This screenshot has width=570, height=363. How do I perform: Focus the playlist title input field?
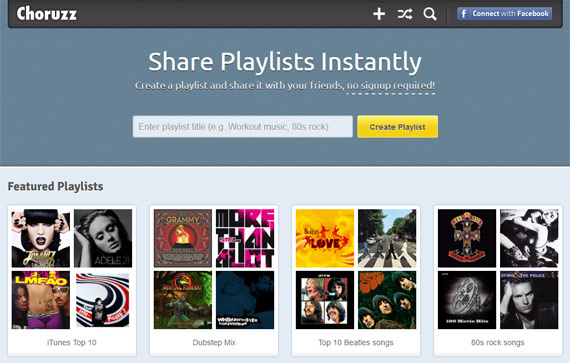(242, 126)
